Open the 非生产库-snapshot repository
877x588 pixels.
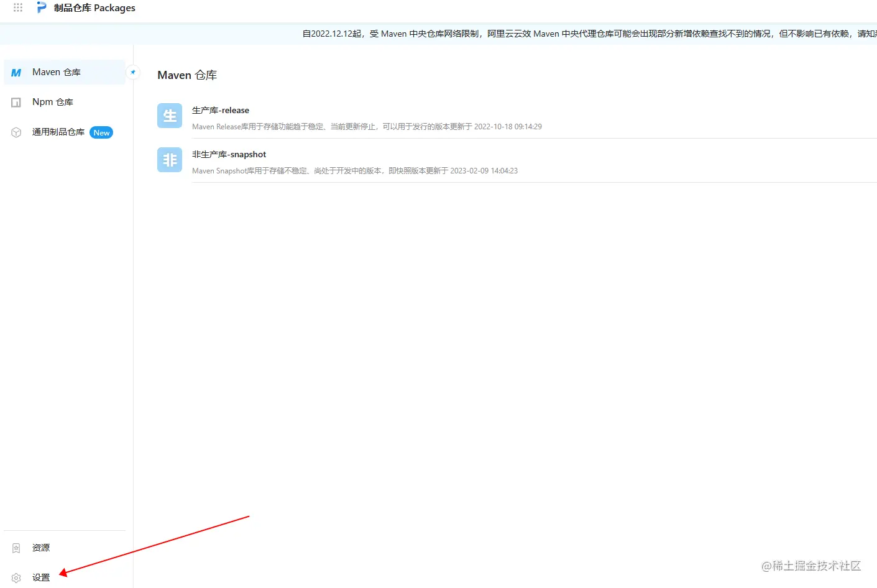(229, 154)
